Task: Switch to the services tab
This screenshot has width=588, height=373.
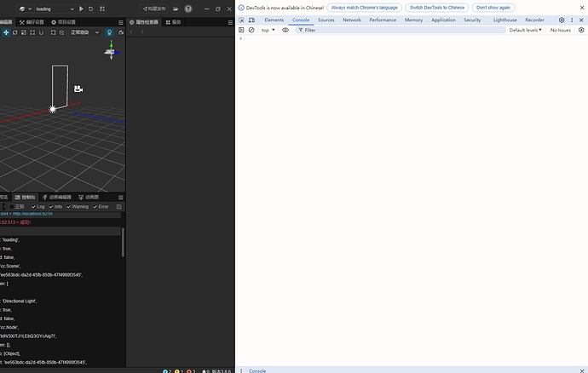Action: pyautogui.click(x=173, y=22)
